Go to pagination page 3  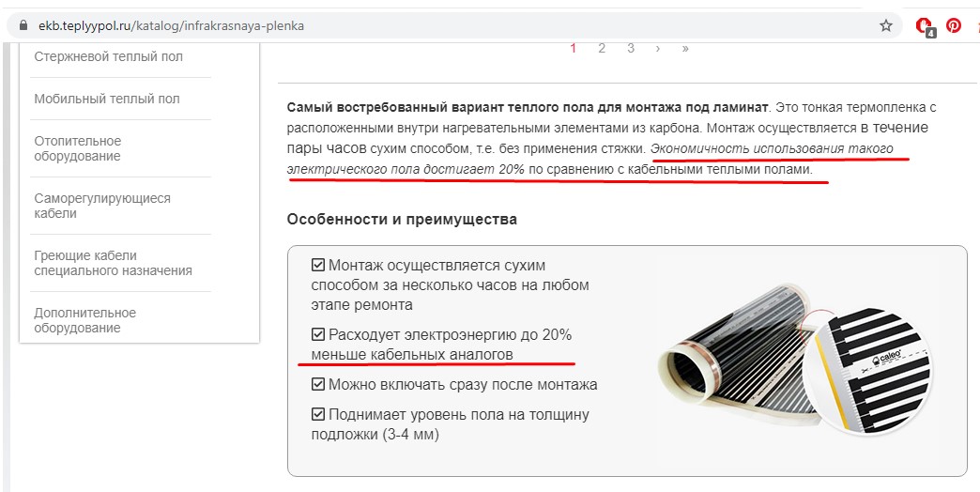[x=631, y=48]
